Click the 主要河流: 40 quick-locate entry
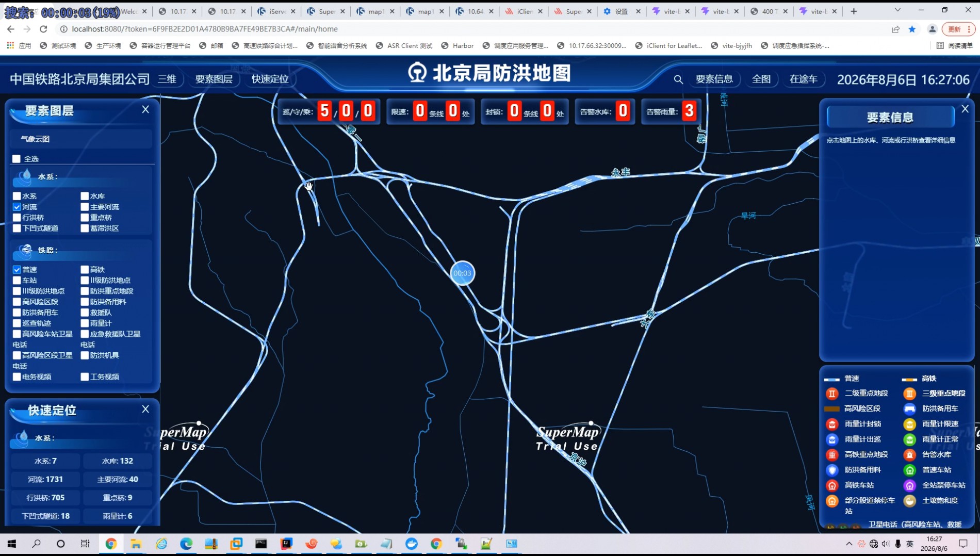This screenshot has height=556, width=980. pyautogui.click(x=118, y=479)
